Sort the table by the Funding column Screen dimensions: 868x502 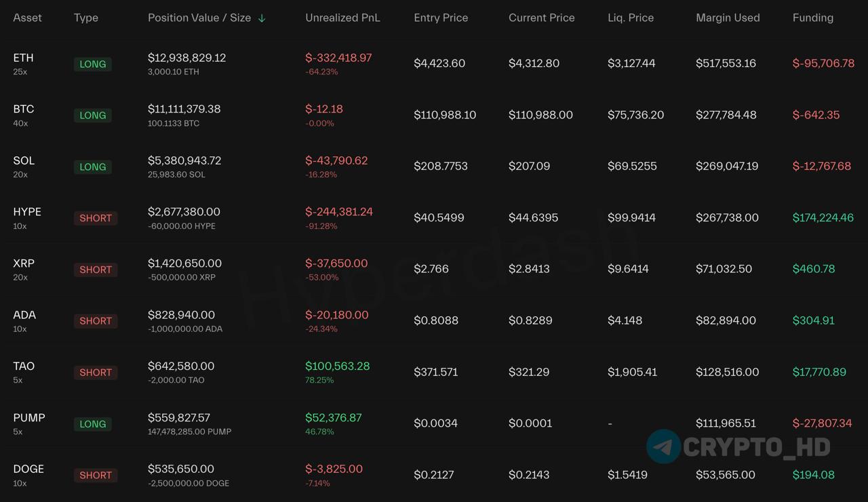click(x=812, y=18)
